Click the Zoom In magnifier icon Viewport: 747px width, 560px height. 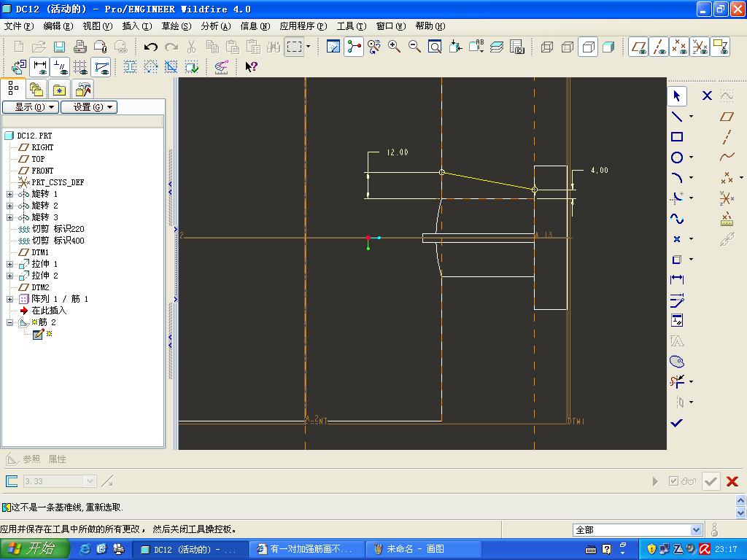394,47
